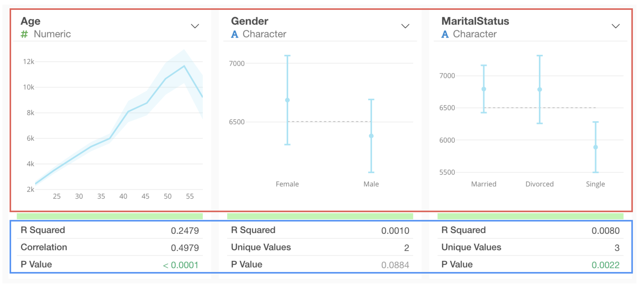Click Gender's blue Character type icon
The width and height of the screenshot is (644, 286).
coord(234,34)
